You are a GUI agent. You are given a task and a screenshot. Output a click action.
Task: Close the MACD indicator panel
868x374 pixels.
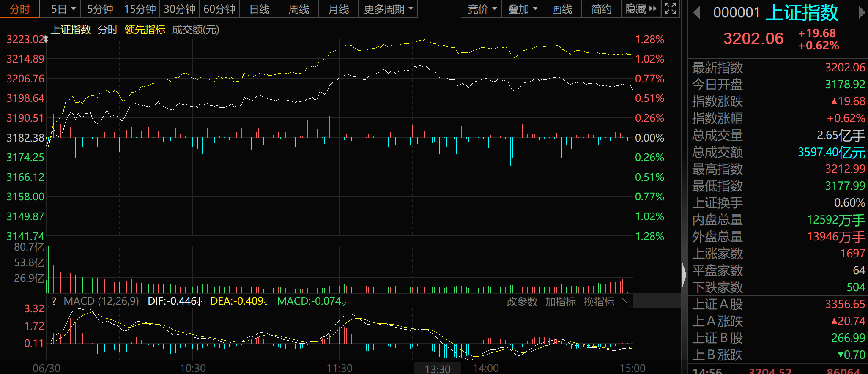tap(624, 301)
